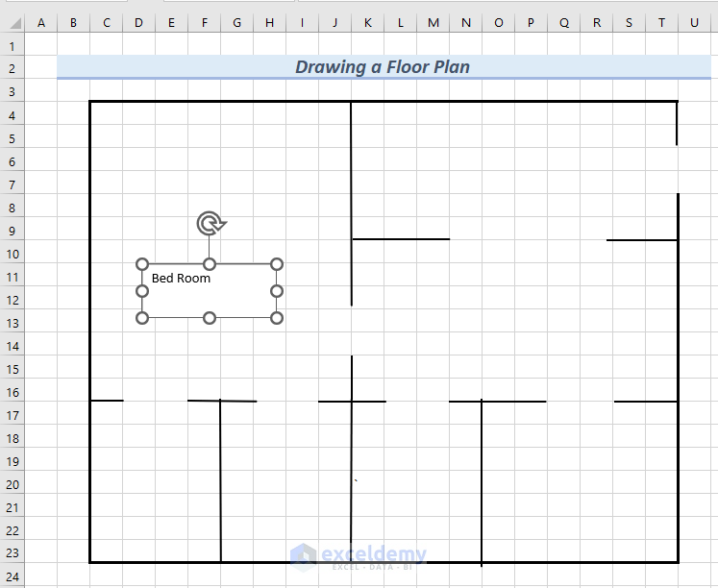Viewport: 718px width, 588px height.
Task: Select column C header
Action: coord(107,23)
